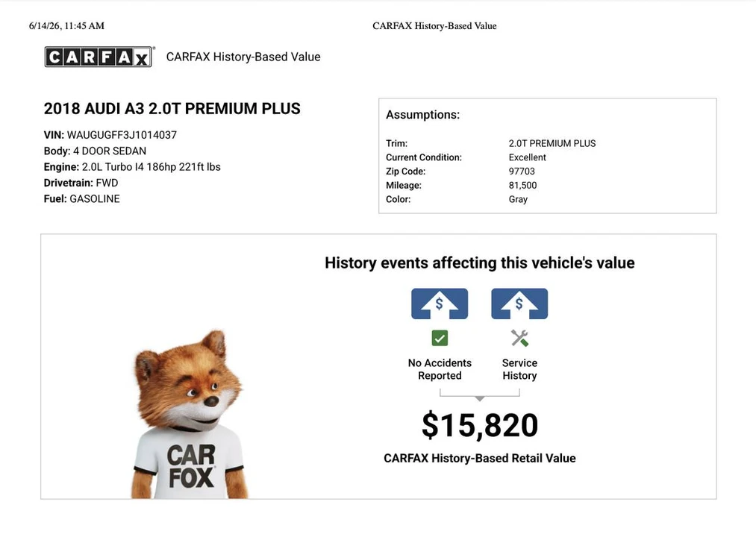Image resolution: width=756 pixels, height=537 pixels.
Task: Click the page header title CARFAX History-Based Value
Action: tap(434, 26)
